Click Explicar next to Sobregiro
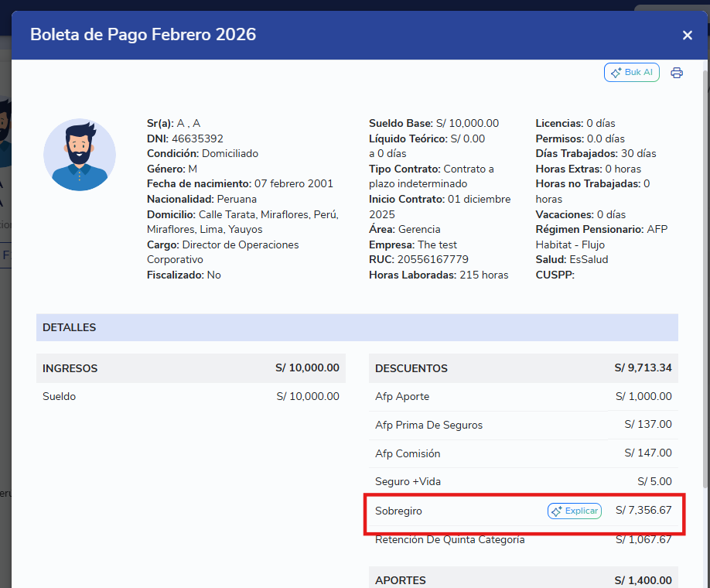This screenshot has width=710, height=588. click(x=574, y=511)
